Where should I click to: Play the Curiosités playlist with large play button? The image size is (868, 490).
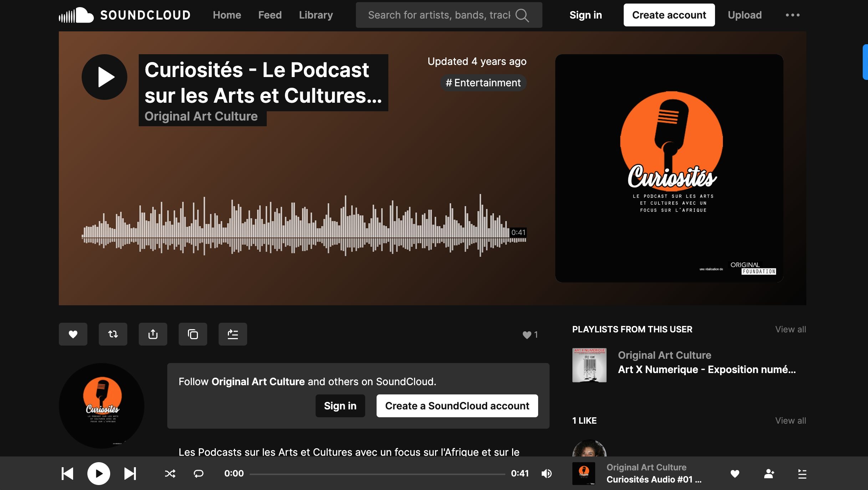(104, 77)
